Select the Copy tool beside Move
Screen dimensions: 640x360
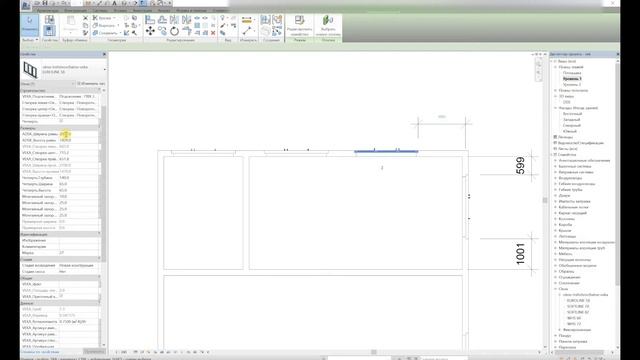(x=162, y=31)
